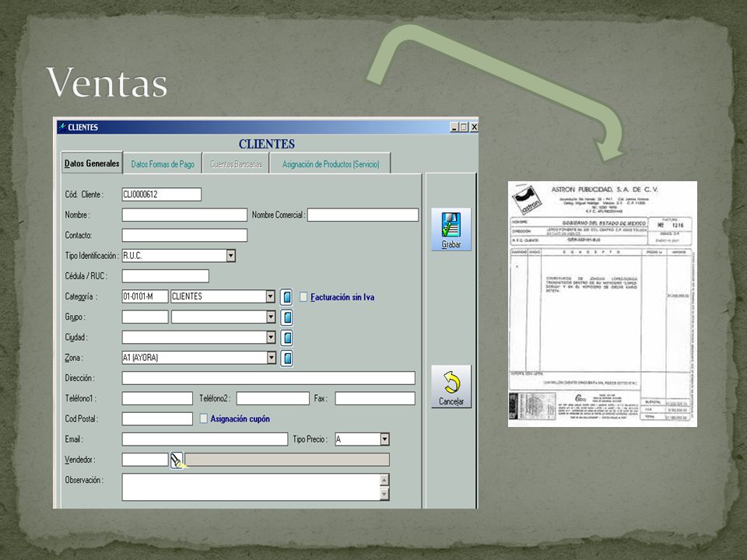Image resolution: width=747 pixels, height=560 pixels.
Task: Expand the Categoría CLIENTES dropdown
Action: click(270, 296)
